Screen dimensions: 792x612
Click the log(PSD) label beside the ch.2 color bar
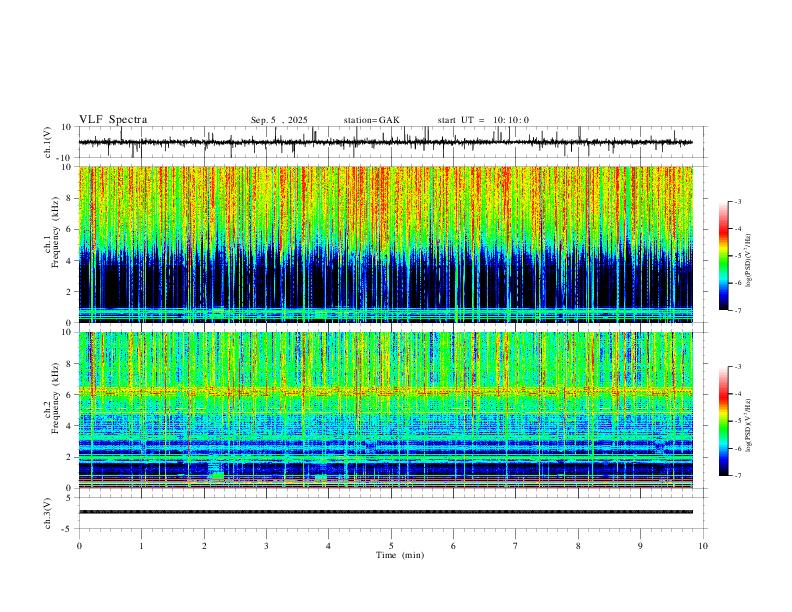click(x=749, y=424)
